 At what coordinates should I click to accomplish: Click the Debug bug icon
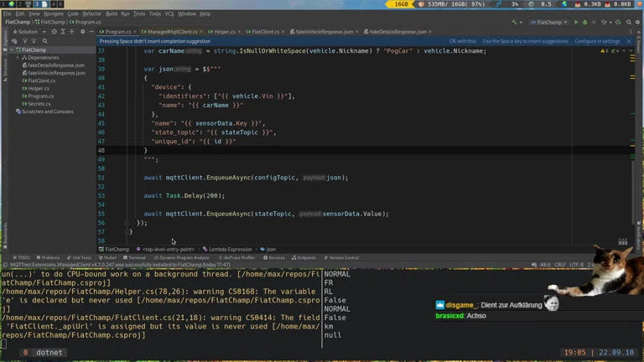(x=585, y=22)
